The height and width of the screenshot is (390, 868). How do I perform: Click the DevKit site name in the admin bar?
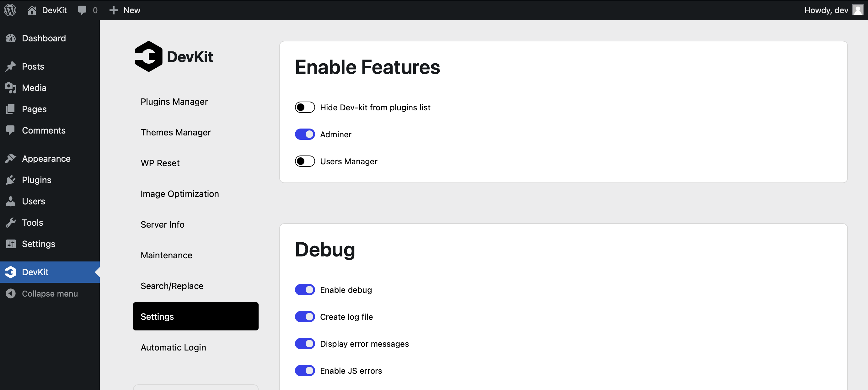[x=54, y=10]
